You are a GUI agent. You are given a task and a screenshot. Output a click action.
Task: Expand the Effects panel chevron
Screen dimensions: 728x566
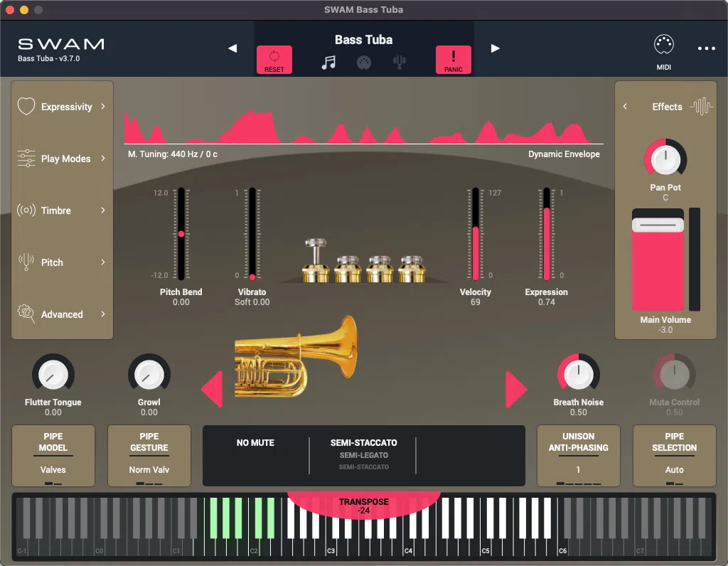(x=625, y=106)
